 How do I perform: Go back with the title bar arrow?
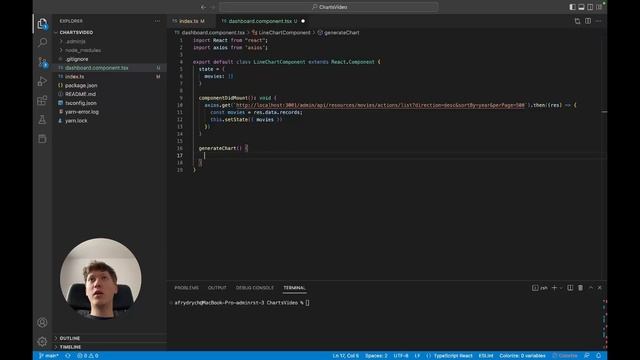tap(203, 7)
